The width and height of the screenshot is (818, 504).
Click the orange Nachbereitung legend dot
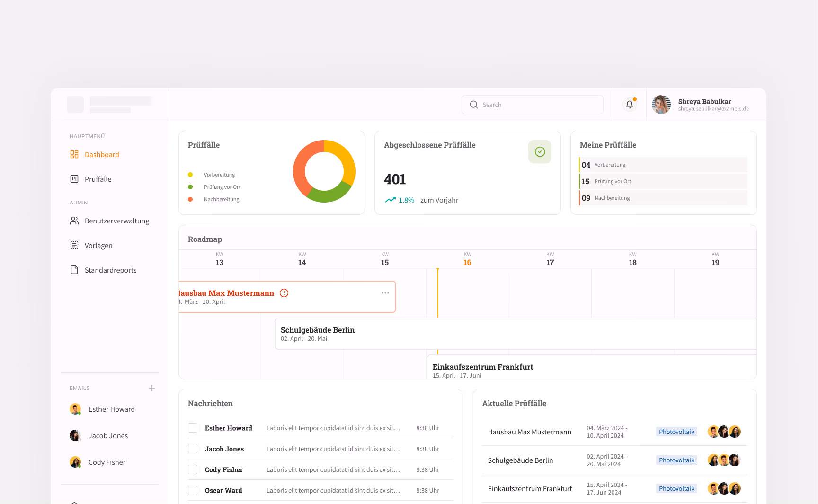pyautogui.click(x=190, y=199)
